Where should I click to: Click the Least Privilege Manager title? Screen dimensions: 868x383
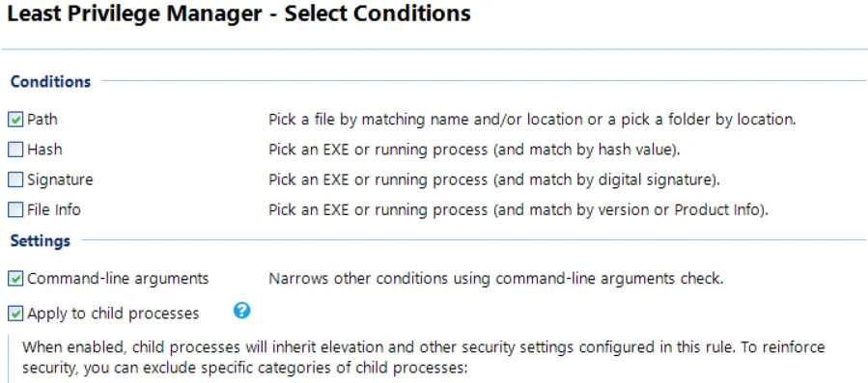(x=238, y=14)
